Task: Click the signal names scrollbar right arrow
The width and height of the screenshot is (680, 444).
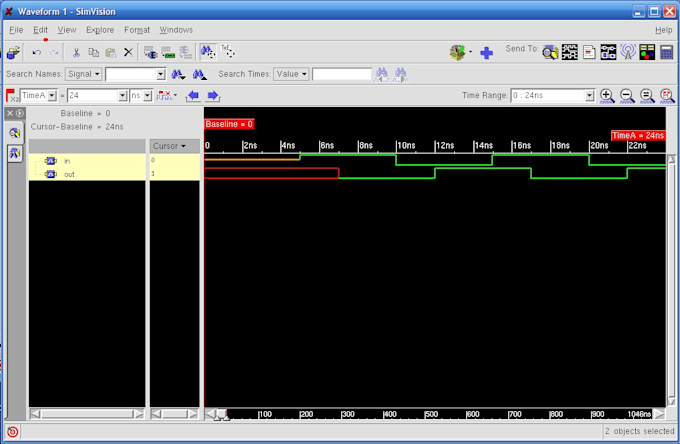Action: (139, 414)
